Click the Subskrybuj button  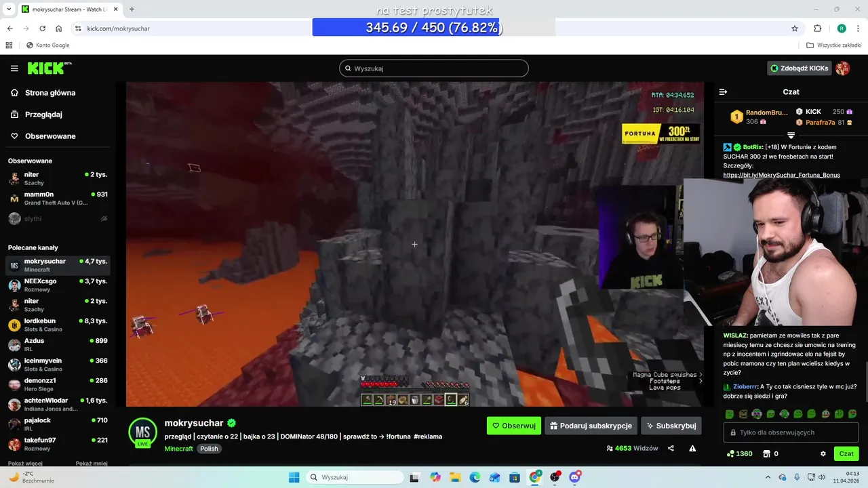click(671, 426)
